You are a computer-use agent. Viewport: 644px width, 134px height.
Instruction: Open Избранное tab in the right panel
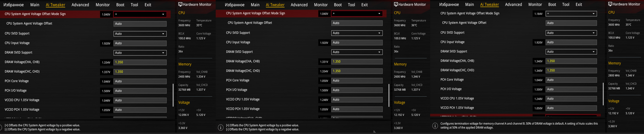(449, 5)
